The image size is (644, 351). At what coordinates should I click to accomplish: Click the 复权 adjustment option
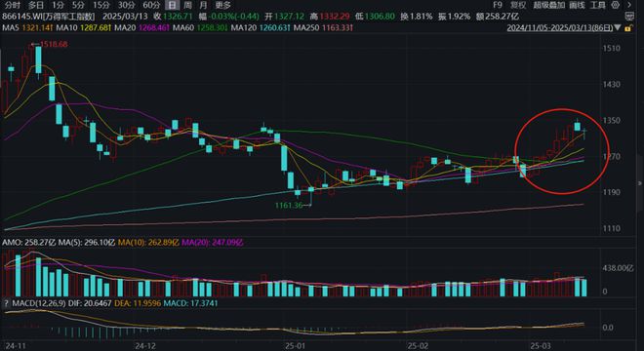click(x=518, y=5)
